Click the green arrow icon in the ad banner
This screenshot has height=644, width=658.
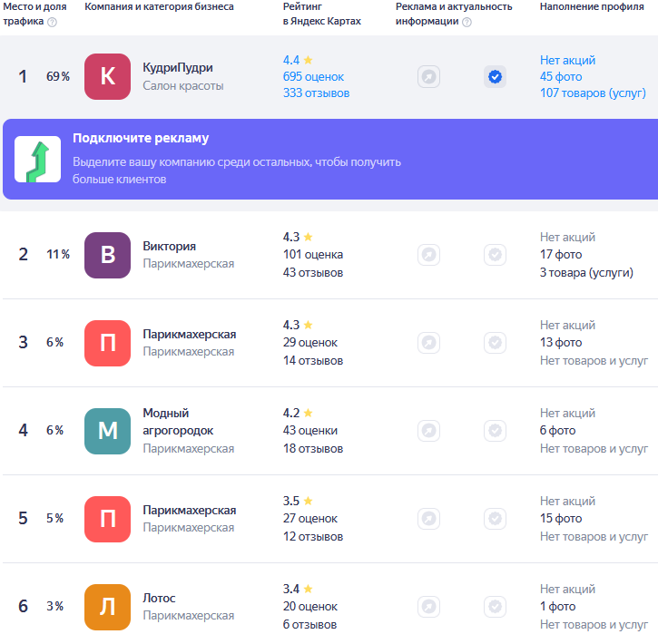pyautogui.click(x=38, y=160)
